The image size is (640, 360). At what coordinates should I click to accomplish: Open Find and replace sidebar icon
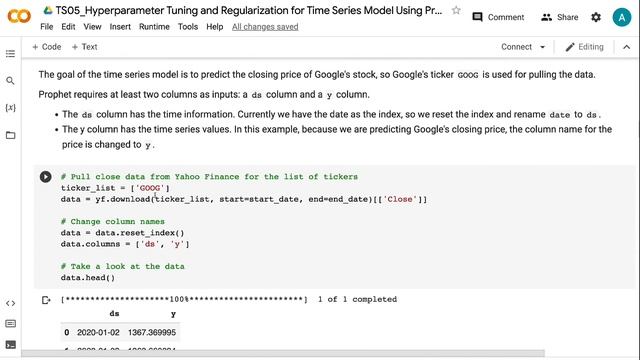point(11,81)
